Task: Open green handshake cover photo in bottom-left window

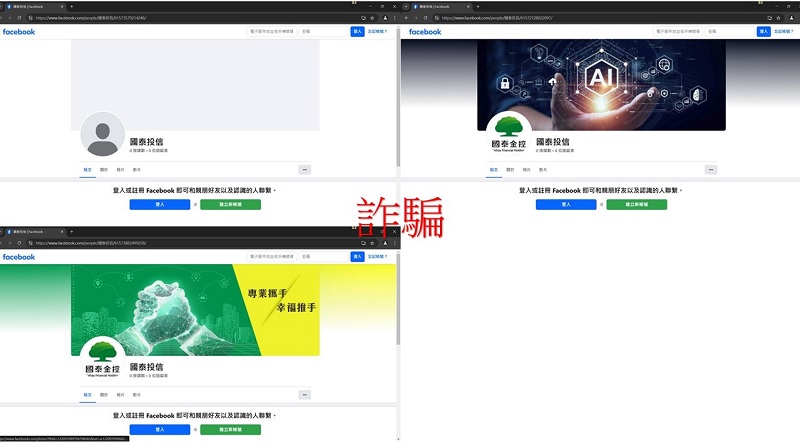Action: point(195,310)
